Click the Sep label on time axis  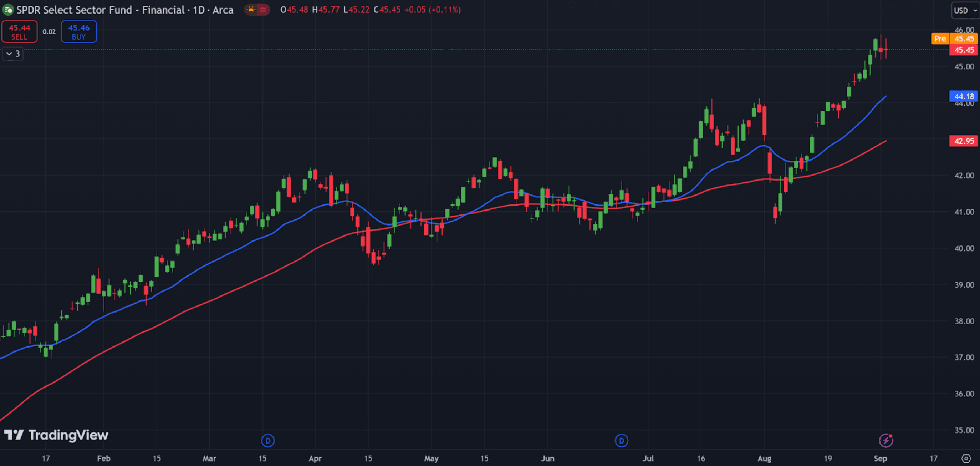click(x=880, y=459)
